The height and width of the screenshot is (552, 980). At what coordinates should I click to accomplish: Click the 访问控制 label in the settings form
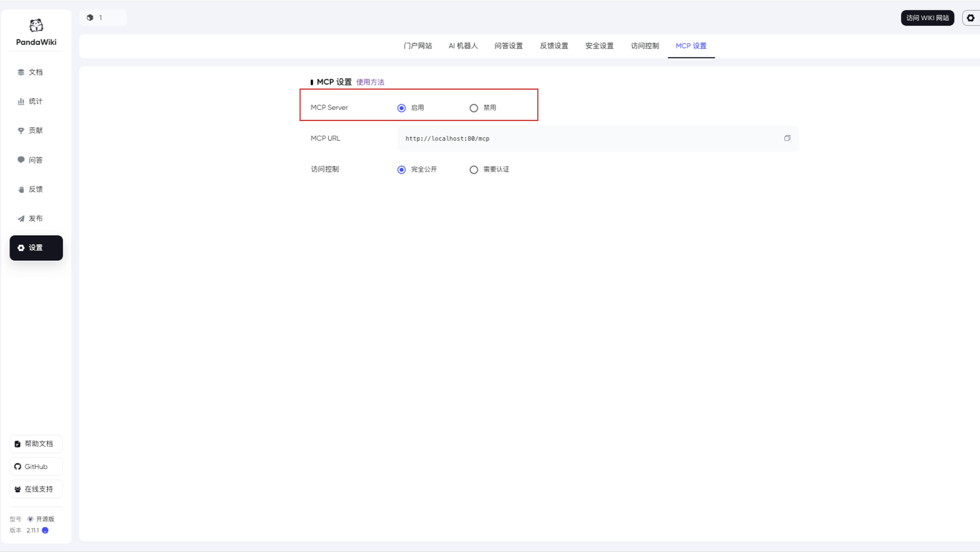(325, 169)
